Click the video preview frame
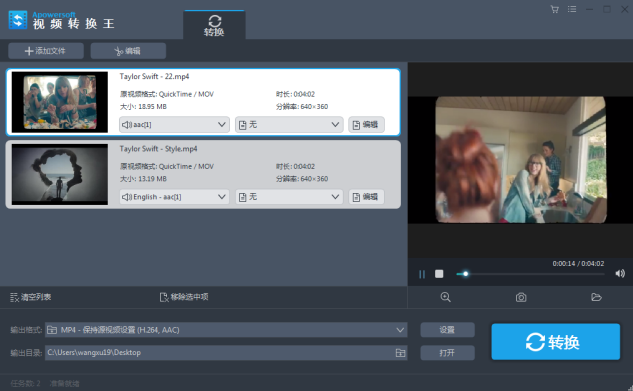The height and width of the screenshot is (391, 633). coord(521,160)
